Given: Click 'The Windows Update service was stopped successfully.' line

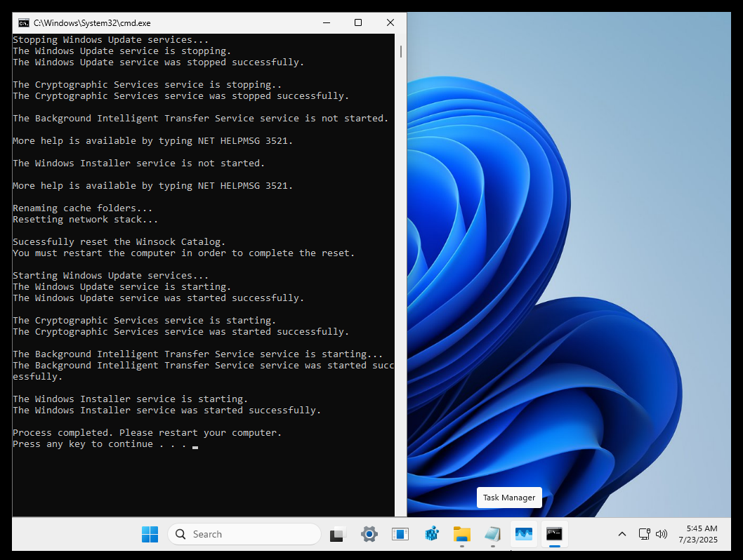Looking at the screenshot, I should pyautogui.click(x=158, y=62).
